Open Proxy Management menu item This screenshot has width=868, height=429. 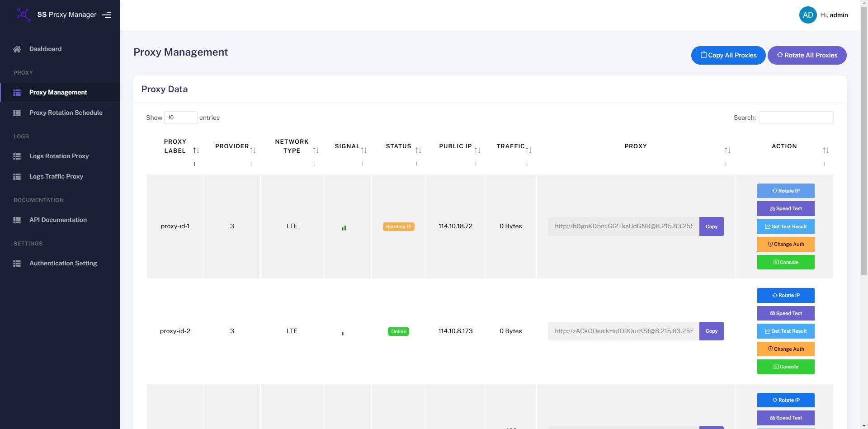(x=58, y=92)
